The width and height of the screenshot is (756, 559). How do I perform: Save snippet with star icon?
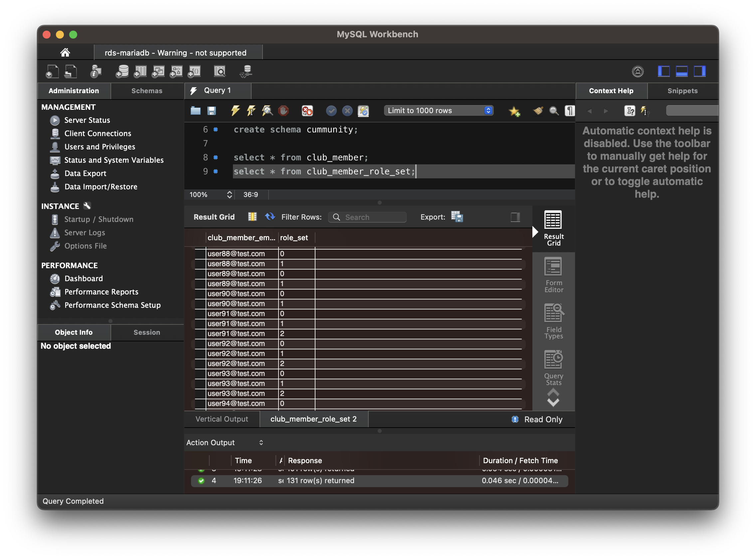pos(514,111)
